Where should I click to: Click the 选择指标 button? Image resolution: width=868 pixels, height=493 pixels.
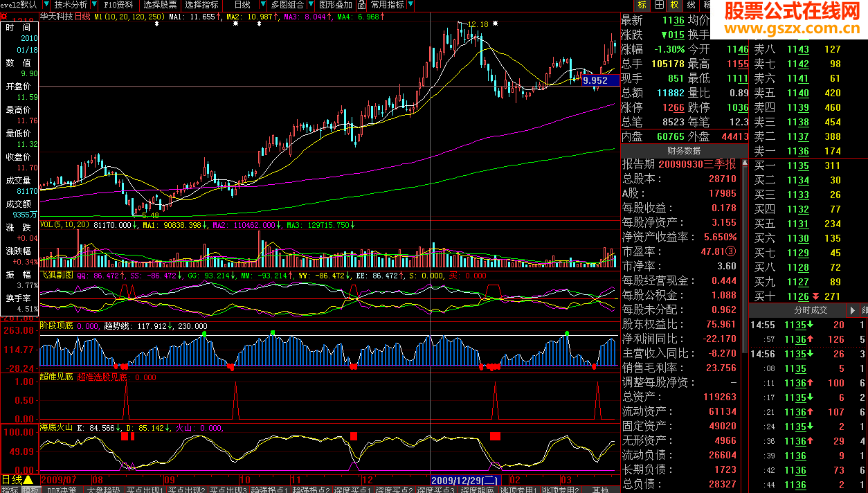coord(201,5)
